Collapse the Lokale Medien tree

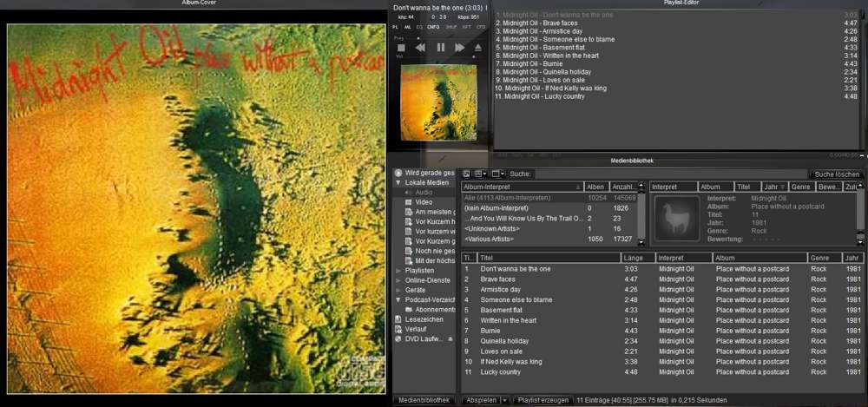398,182
